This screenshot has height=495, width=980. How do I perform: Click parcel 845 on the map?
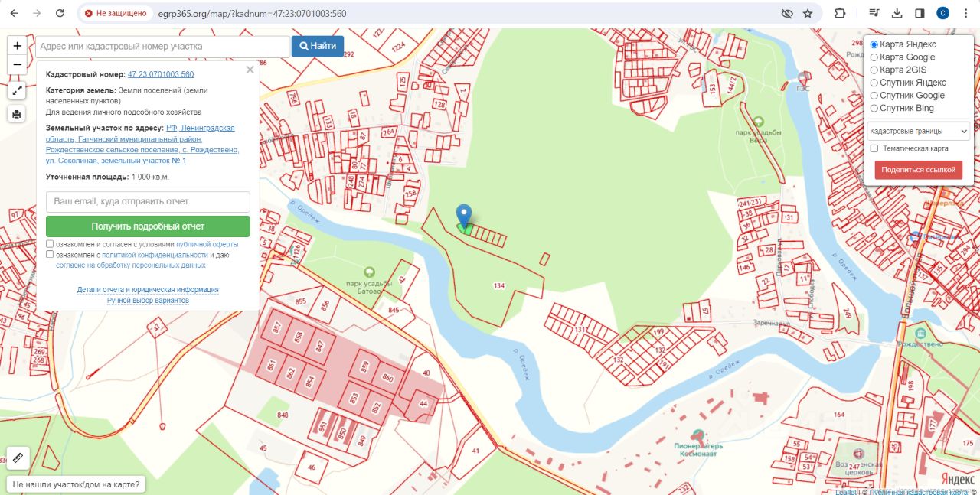(394, 309)
